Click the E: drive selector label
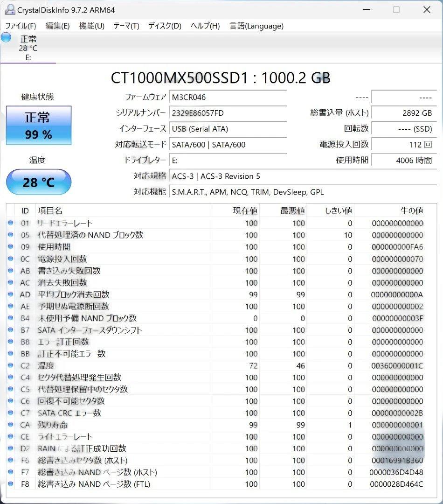Screen dimensions: 443x504 tap(30, 57)
